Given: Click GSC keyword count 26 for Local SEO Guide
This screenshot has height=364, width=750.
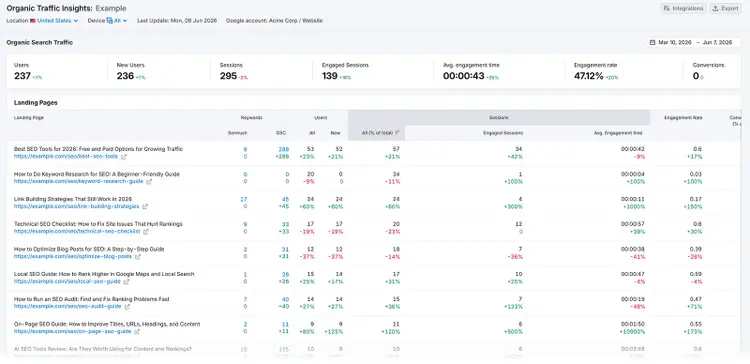Looking at the screenshot, I should point(286,274).
